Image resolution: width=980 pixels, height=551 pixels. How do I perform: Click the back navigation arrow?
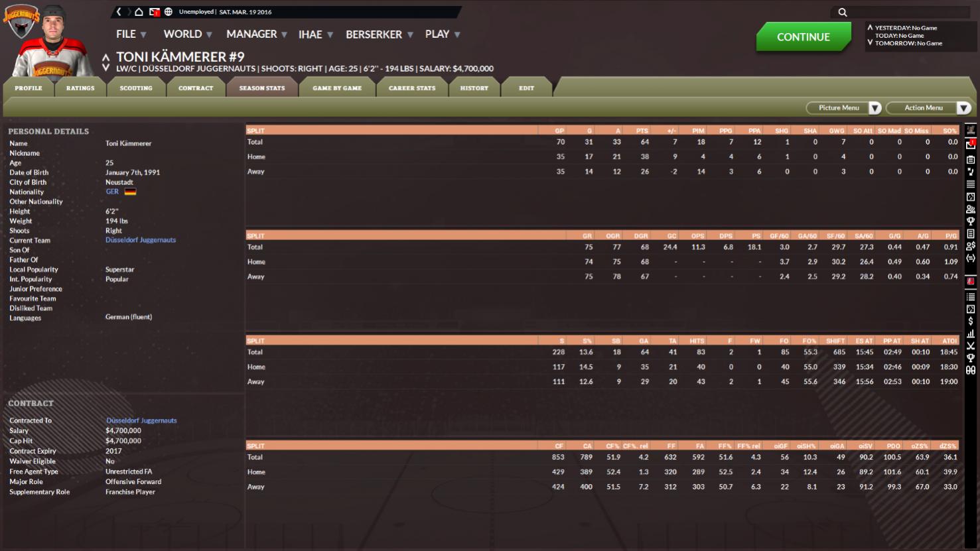click(119, 12)
